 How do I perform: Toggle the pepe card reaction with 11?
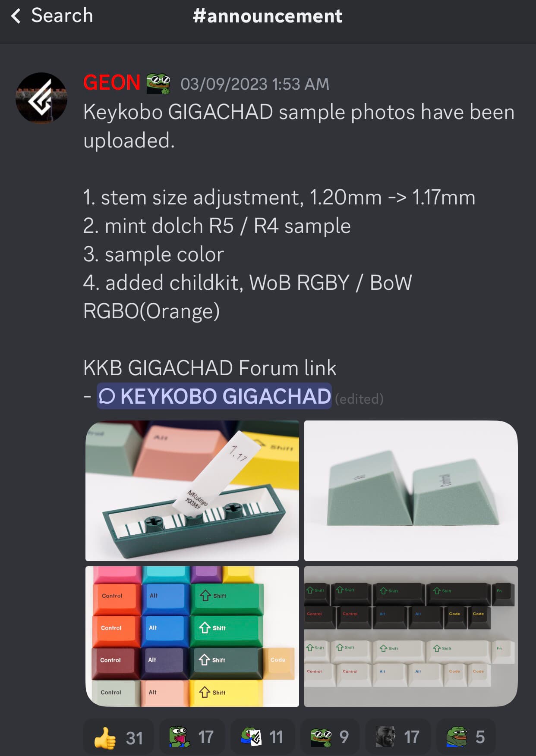pos(262,737)
